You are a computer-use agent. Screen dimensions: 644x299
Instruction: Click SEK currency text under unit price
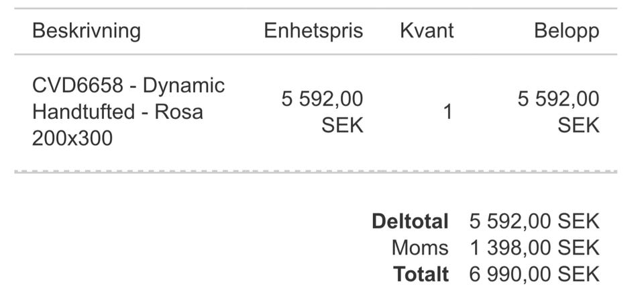click(x=342, y=125)
